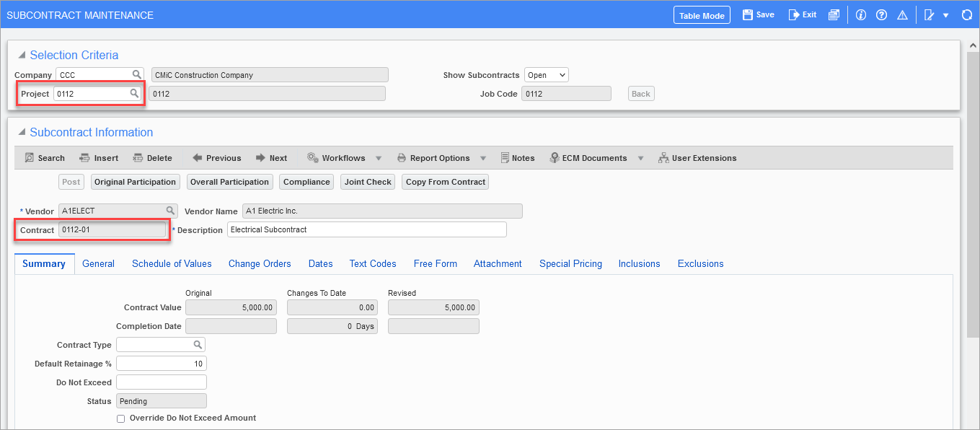Toggle Override Do Not Exceed Amount checkbox
The height and width of the screenshot is (430, 980).
click(120, 418)
